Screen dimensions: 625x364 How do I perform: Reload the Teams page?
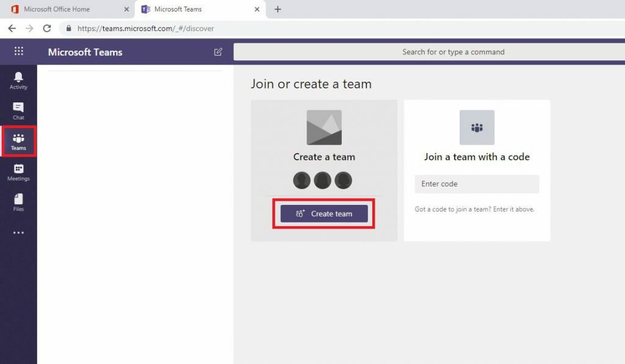tap(47, 28)
